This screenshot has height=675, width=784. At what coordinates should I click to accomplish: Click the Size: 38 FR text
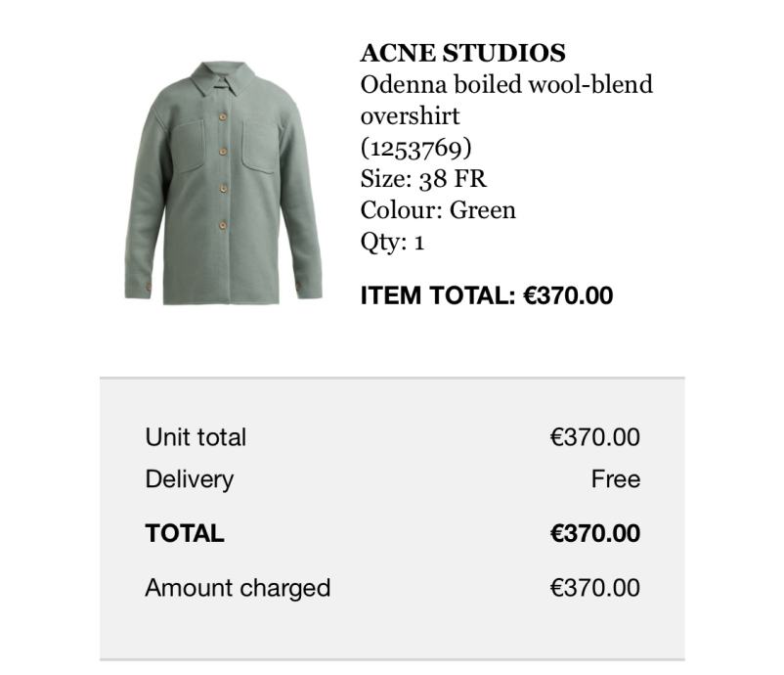click(423, 179)
